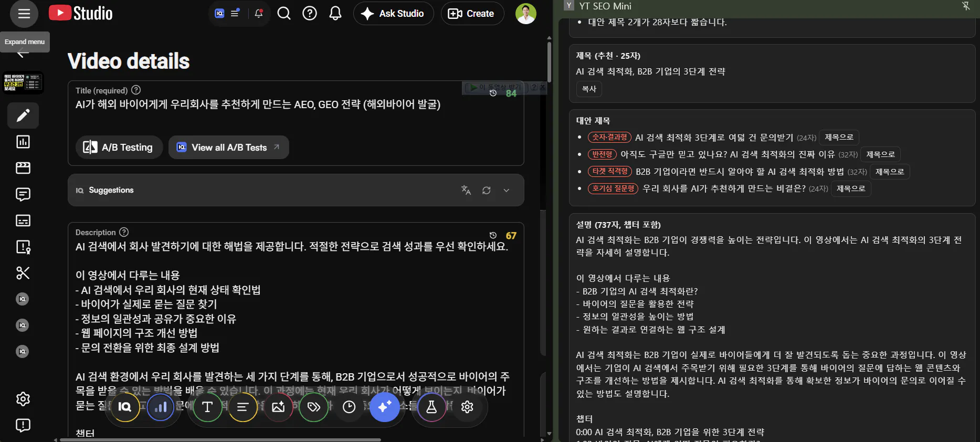Open the YouTube Studio hamburger menu
The height and width of the screenshot is (442, 980).
24,14
